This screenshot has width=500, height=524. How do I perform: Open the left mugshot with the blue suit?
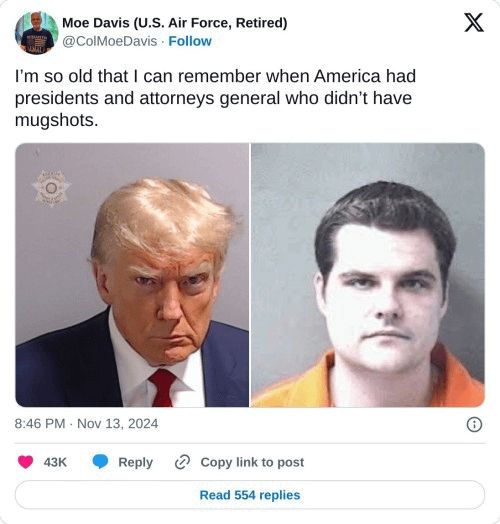click(132, 275)
